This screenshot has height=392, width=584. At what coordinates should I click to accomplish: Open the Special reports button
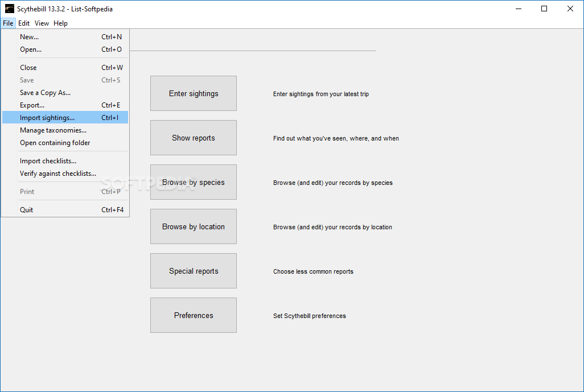tap(194, 271)
